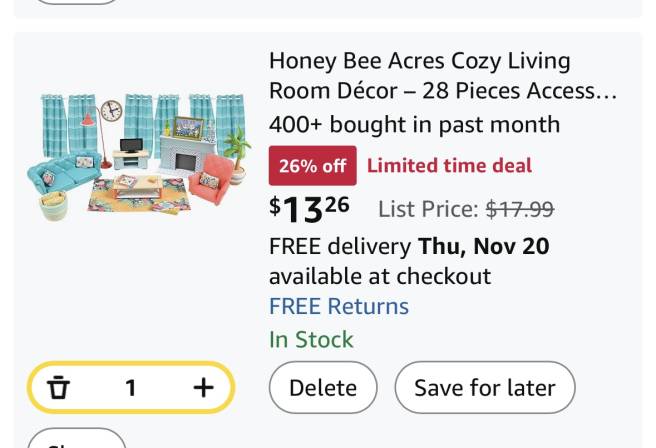656x448 pixels.
Task: Click the FREE delivery Thu, Nov 20 line
Action: 409,246
